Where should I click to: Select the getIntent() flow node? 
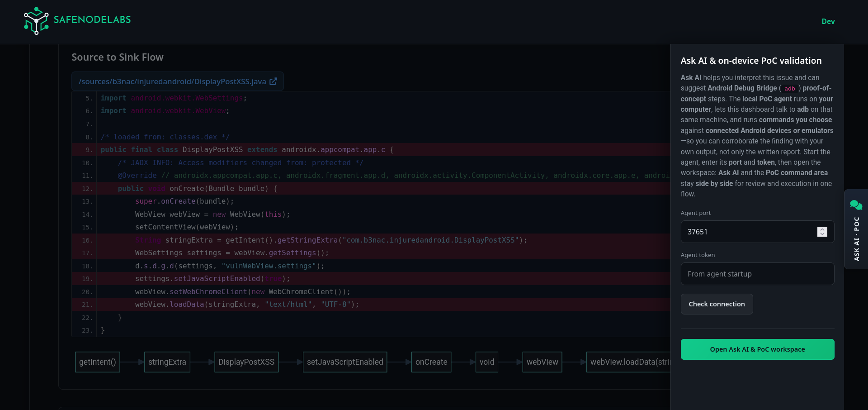coord(98,362)
